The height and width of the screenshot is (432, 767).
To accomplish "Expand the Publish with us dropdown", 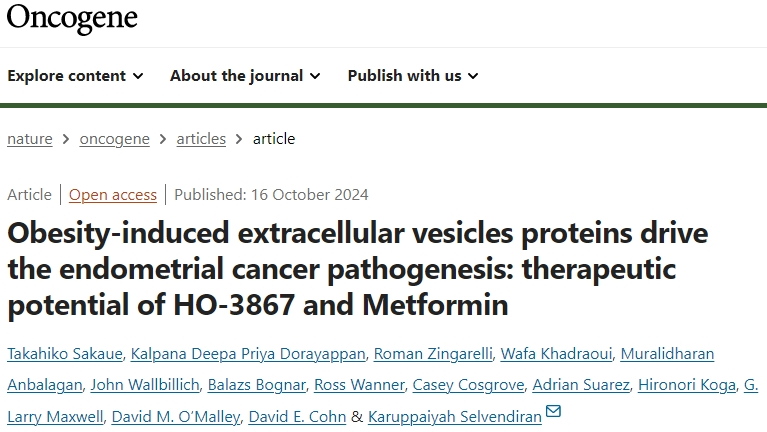I will click(x=413, y=75).
